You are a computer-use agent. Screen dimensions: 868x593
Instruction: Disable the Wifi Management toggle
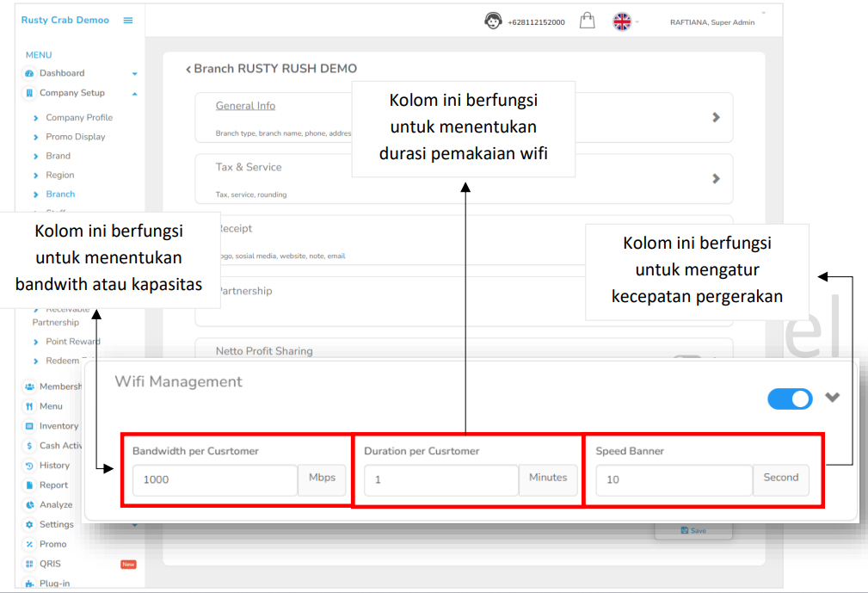[790, 398]
